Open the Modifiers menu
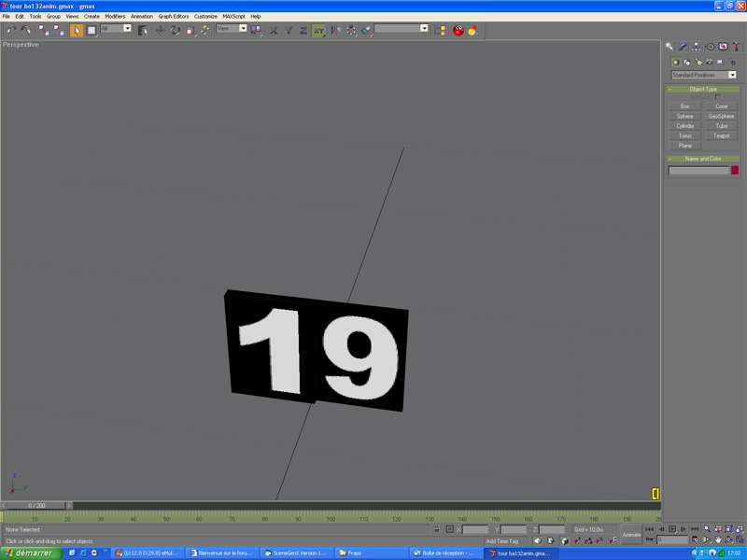This screenshot has height=560, width=747. (115, 16)
